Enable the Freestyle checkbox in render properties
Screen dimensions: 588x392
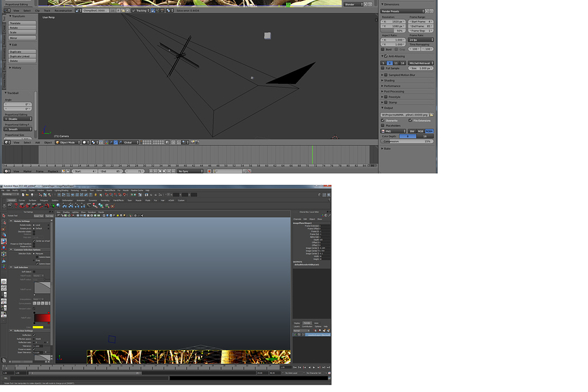click(386, 97)
